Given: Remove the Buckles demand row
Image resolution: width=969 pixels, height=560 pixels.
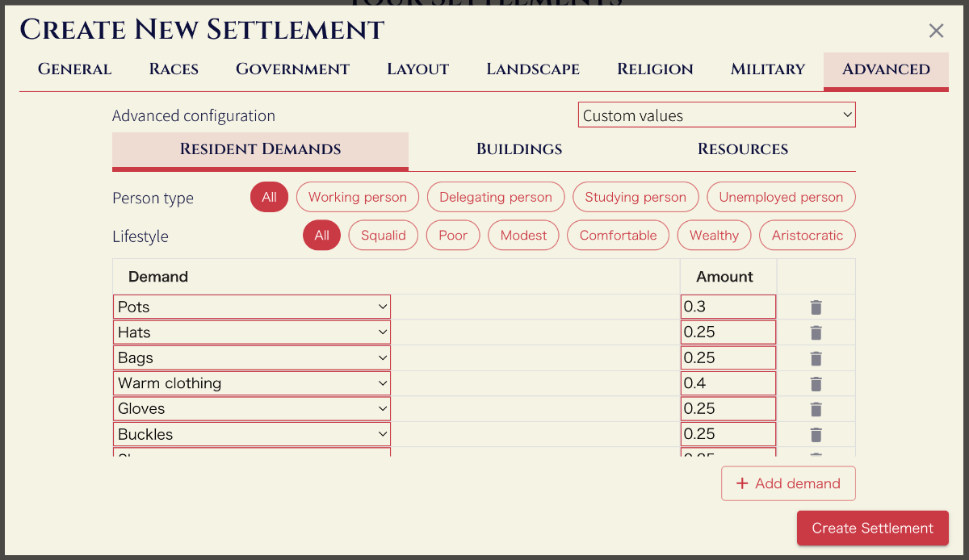Looking at the screenshot, I should 816,435.
